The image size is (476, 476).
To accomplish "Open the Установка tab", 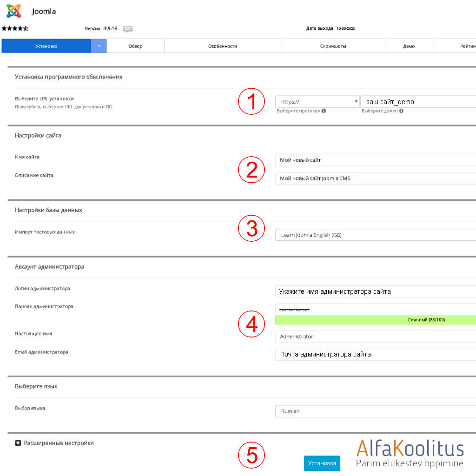I will click(46, 46).
